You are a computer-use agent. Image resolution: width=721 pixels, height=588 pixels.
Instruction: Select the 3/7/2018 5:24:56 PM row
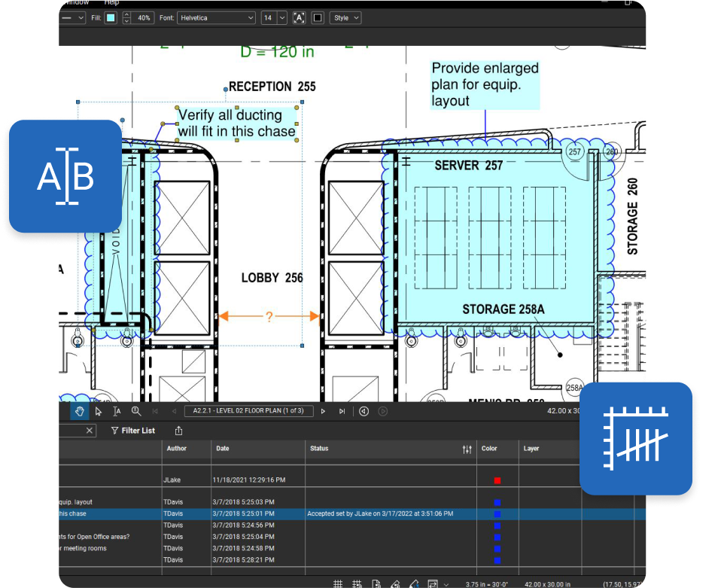point(352,525)
